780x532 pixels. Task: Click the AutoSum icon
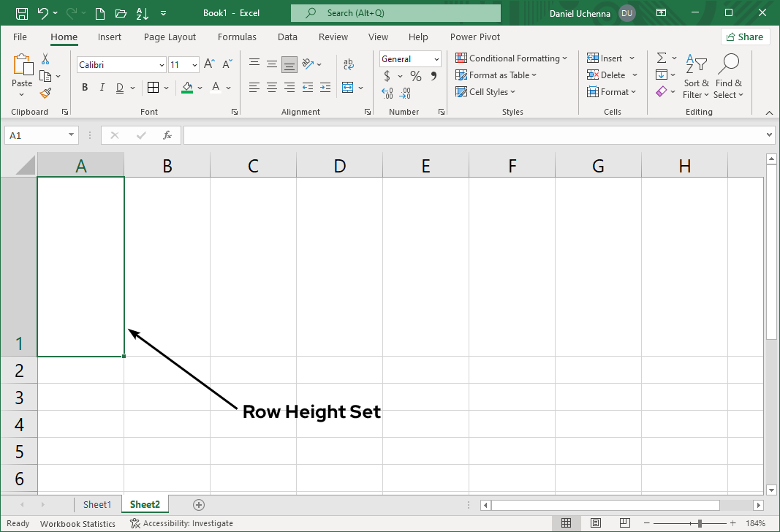(662, 58)
